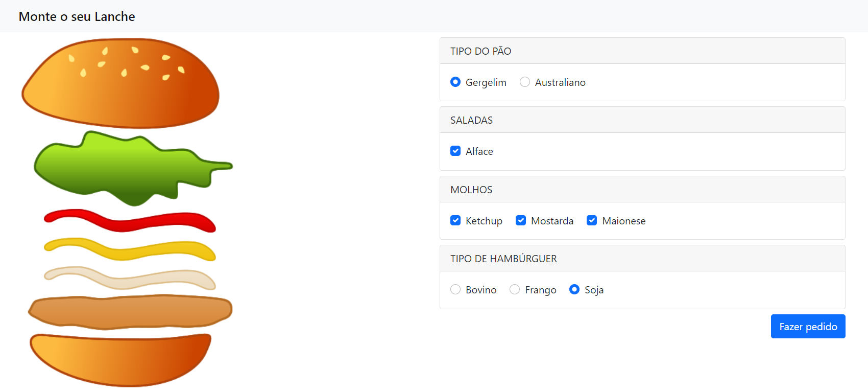Screen dimensions: 868x392
Task: Select the Gergelim bread radio button
Action: click(x=455, y=82)
